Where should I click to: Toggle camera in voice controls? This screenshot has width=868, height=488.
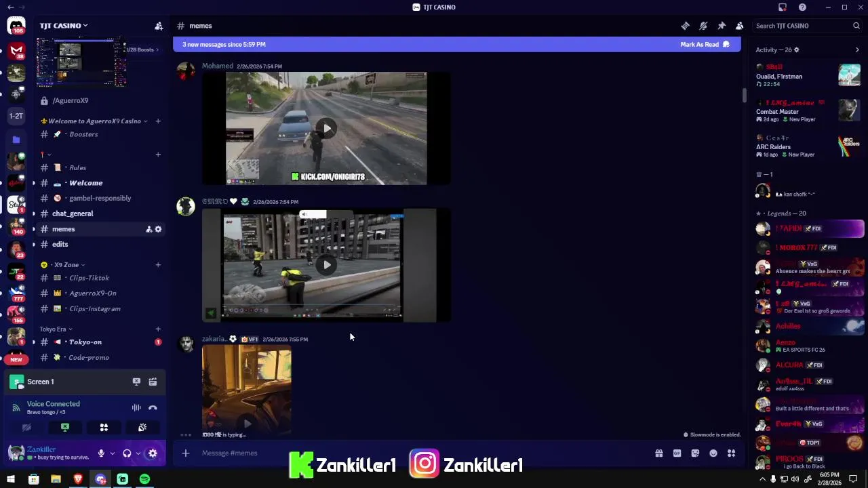[26, 428]
